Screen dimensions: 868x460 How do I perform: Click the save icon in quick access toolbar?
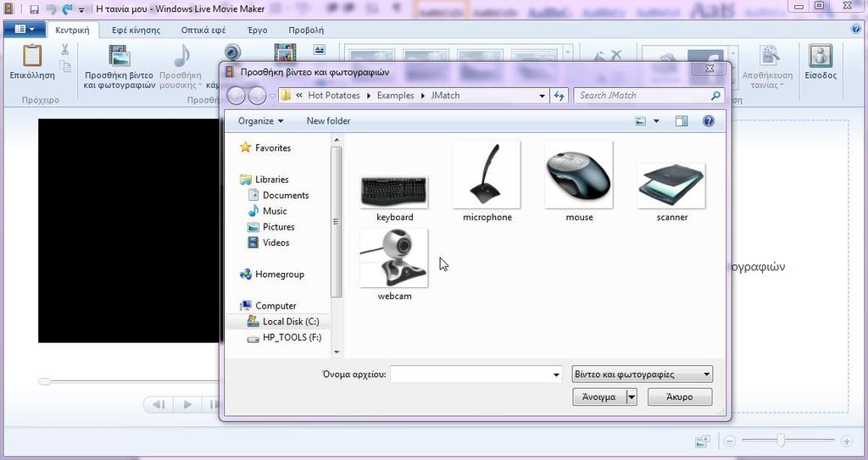click(x=34, y=8)
